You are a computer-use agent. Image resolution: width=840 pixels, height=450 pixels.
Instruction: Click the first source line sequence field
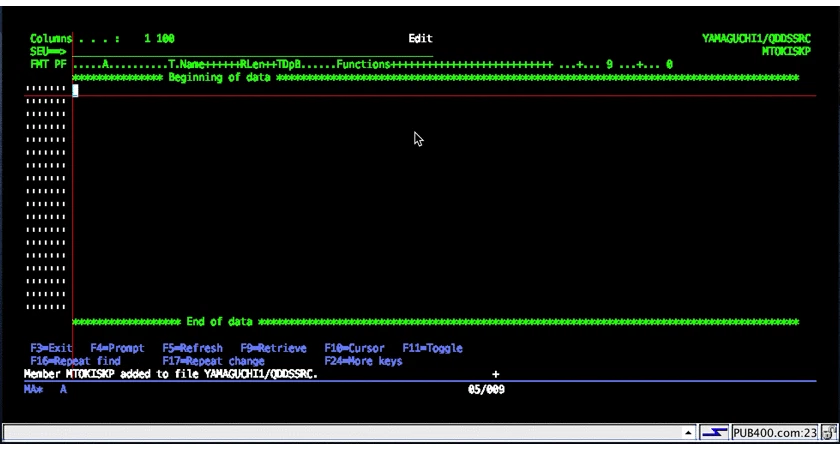click(x=46, y=89)
